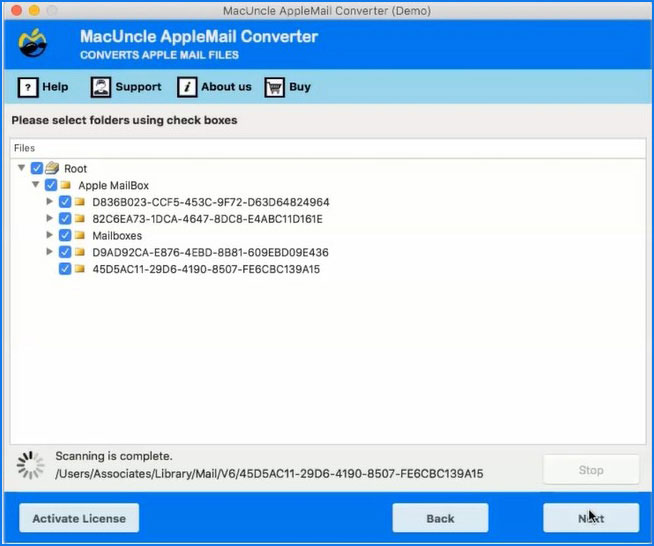Select D9AD92CA-E876-4EBD-8B81-609EBD09E436 row text
The image size is (654, 546).
click(210, 252)
